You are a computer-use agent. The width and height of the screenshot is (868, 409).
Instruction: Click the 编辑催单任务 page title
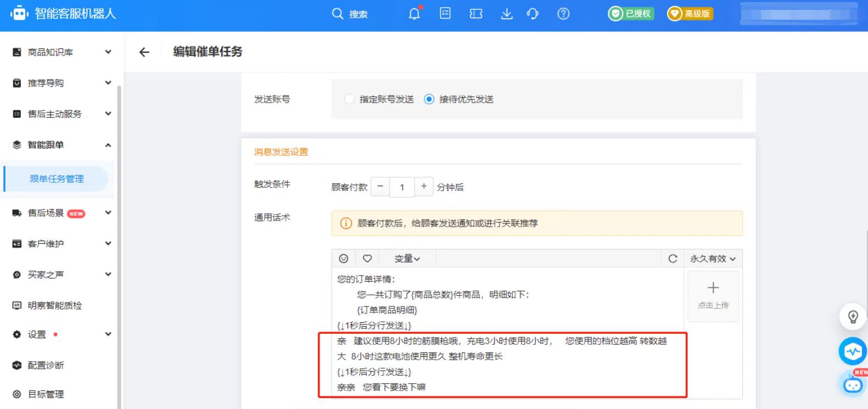208,52
